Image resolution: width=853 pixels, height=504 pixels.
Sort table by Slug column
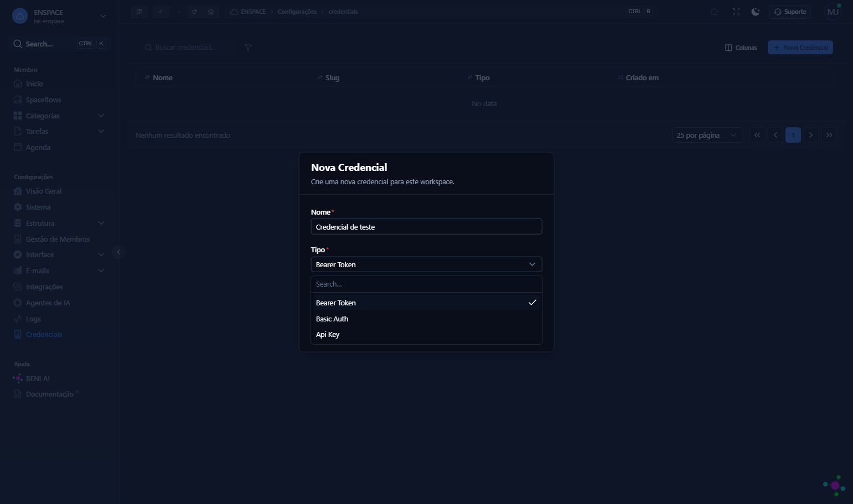tap(328, 77)
